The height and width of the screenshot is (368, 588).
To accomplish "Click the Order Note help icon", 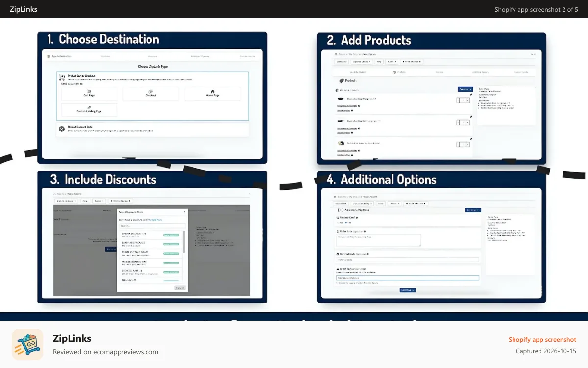I will [x=365, y=232].
